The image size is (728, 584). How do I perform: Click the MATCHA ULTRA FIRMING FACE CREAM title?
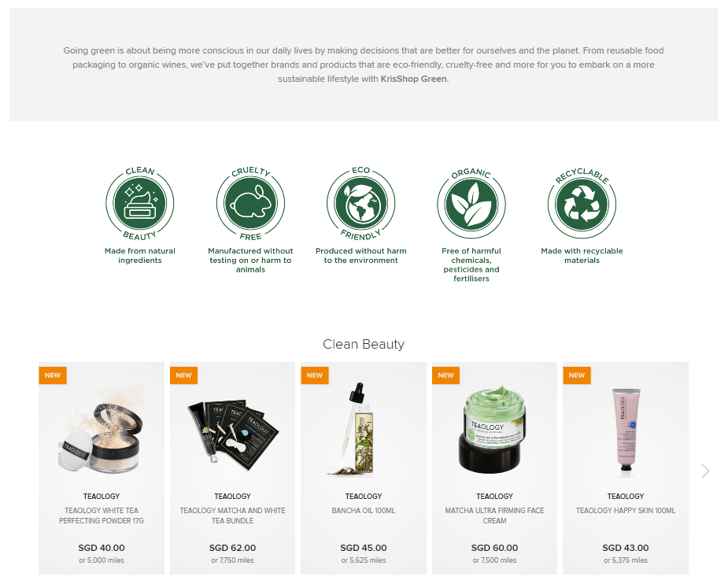coord(494,516)
